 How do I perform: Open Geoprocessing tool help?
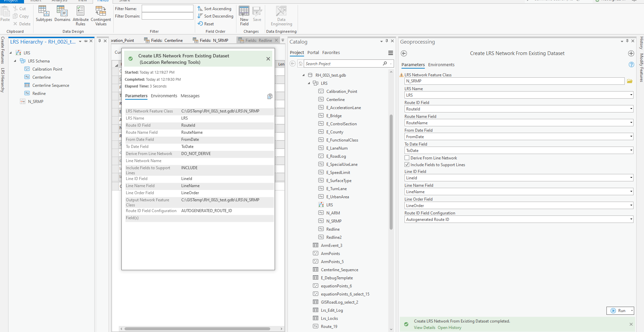point(631,65)
